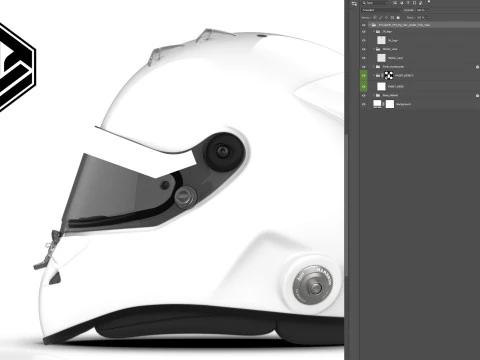Open the blend mode dropdown
Image resolution: width=480 pixels, height=360 pixels.
point(382,10)
